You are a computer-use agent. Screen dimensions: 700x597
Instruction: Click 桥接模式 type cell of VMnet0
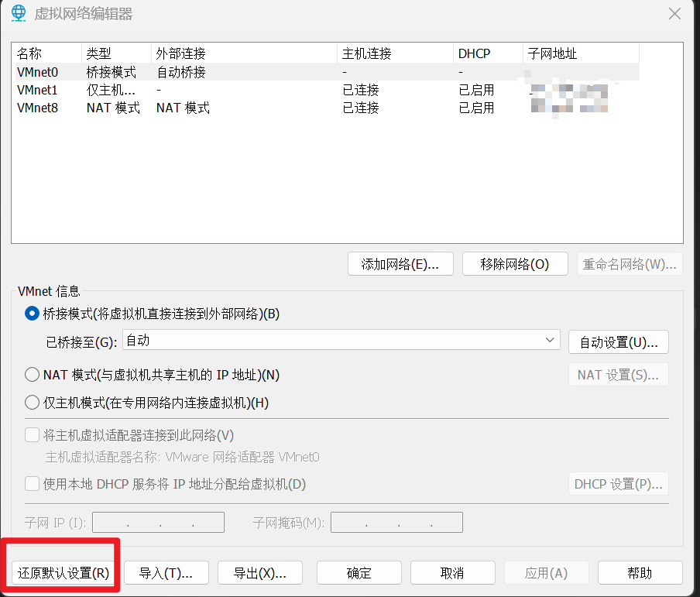pos(112,72)
